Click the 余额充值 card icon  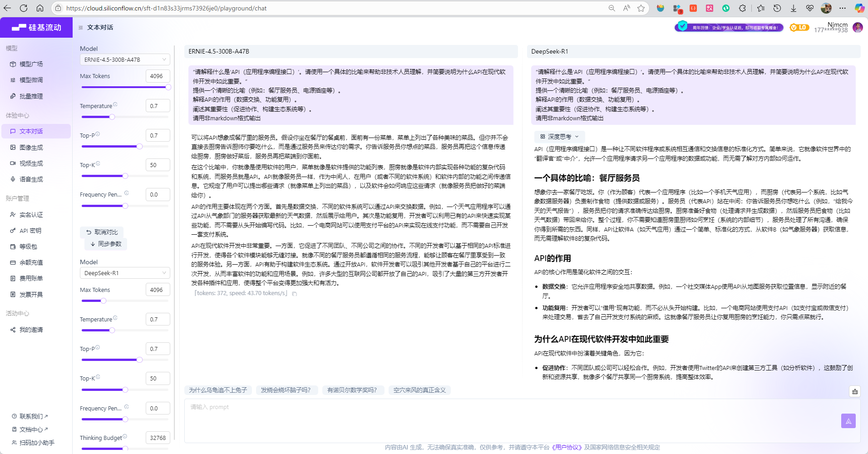tap(13, 262)
